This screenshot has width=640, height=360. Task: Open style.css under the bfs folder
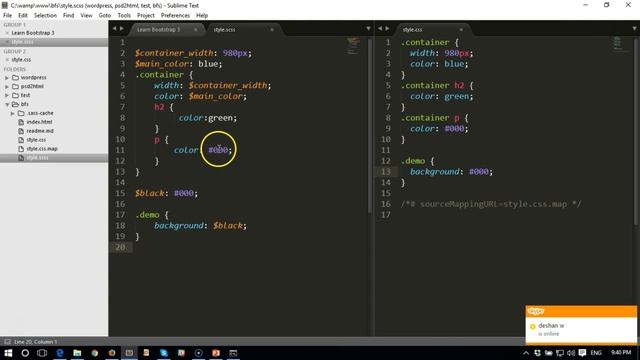pos(36,140)
